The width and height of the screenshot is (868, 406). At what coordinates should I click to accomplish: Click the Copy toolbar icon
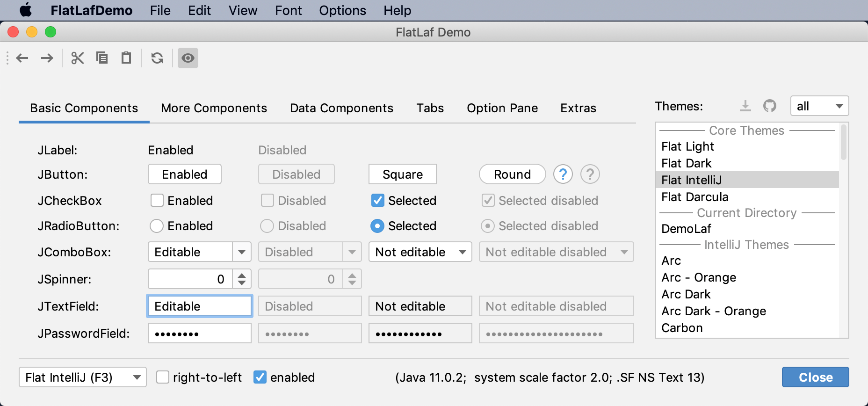(102, 58)
